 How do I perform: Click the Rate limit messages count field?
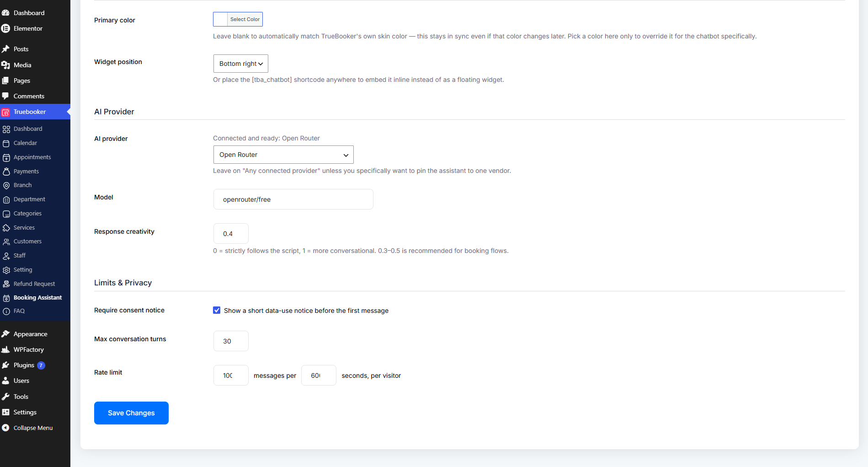[231, 376]
